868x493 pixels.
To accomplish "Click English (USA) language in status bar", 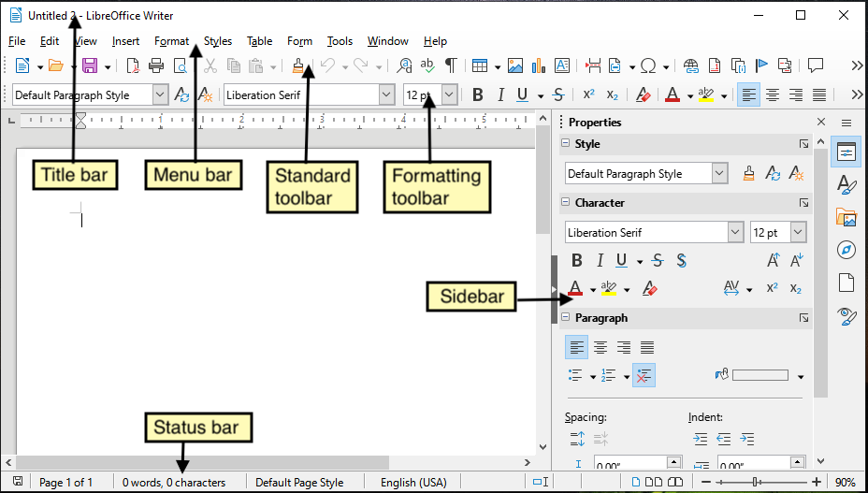I will pyautogui.click(x=412, y=483).
